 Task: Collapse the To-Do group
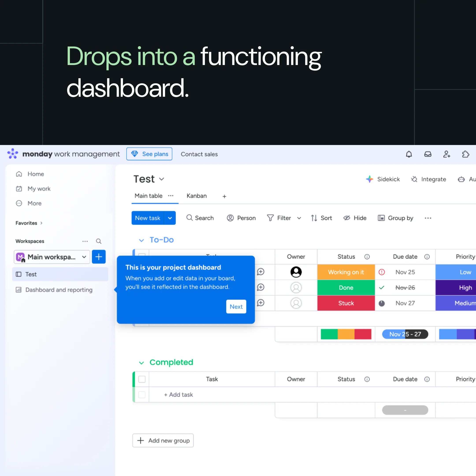(x=141, y=240)
